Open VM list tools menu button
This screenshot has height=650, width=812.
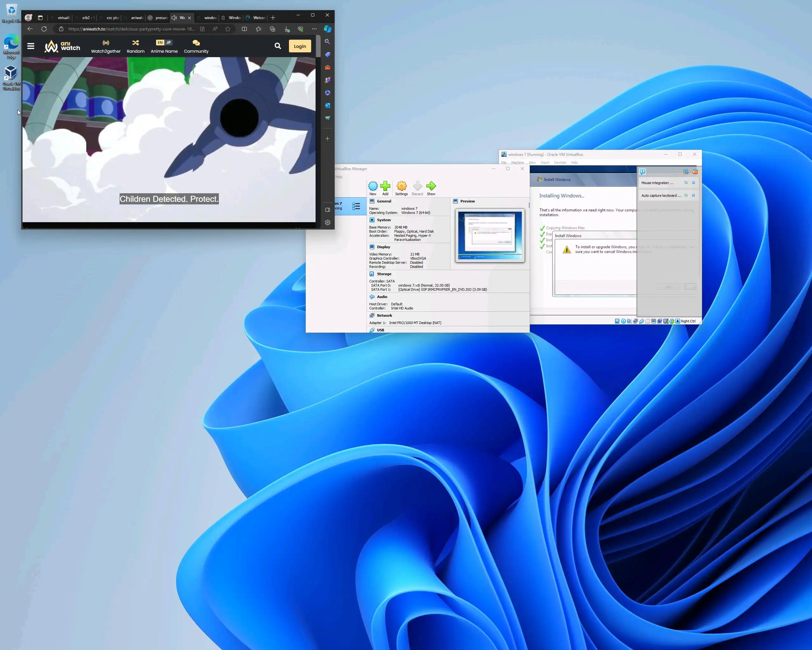point(356,206)
